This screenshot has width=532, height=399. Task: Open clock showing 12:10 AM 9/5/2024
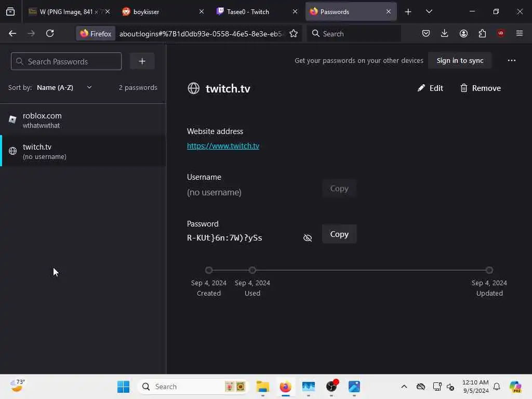tap(475, 387)
